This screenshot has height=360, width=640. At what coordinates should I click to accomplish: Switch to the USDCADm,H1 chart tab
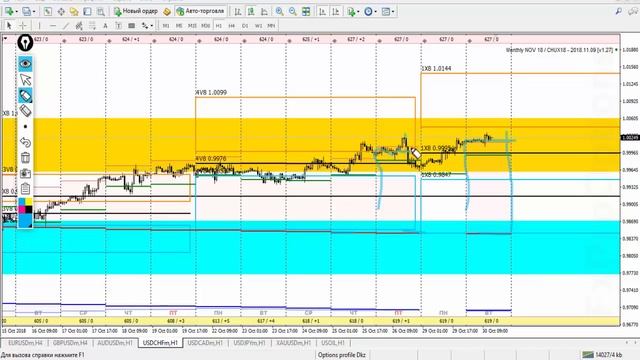[x=205, y=343]
